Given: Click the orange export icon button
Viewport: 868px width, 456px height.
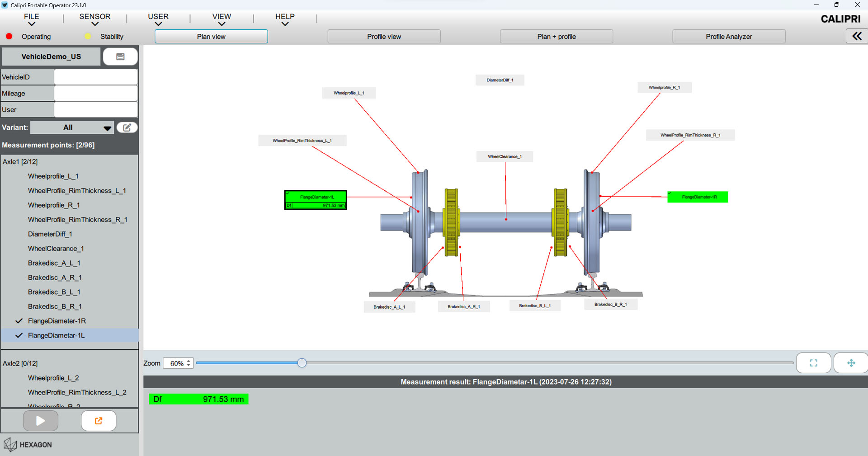Looking at the screenshot, I should (99, 421).
